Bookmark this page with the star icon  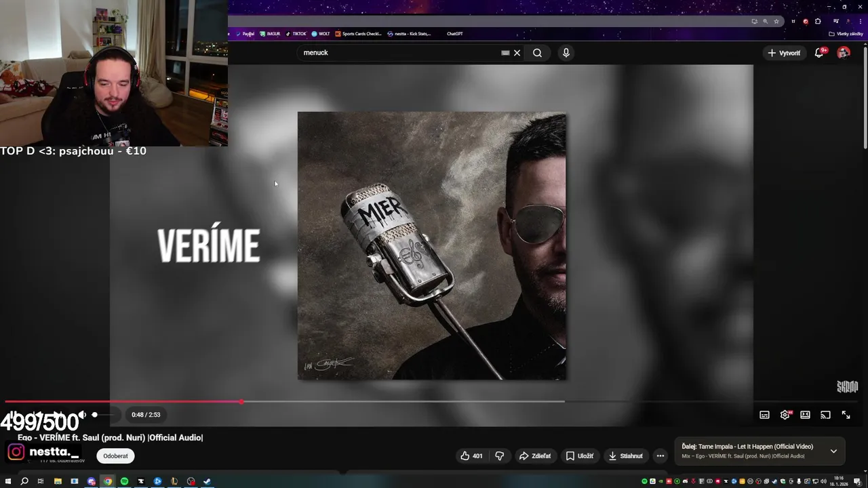pos(776,21)
